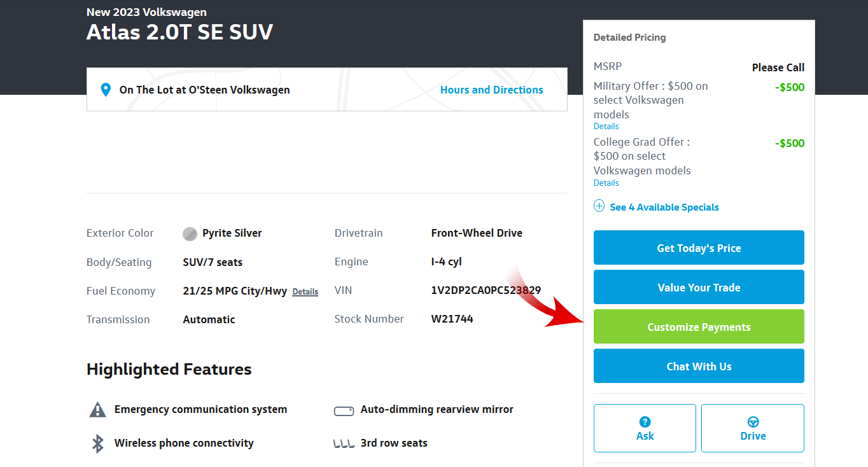Click the 21/25 MPG City/Hwy value
This screenshot has height=467, width=868.
(x=235, y=291)
